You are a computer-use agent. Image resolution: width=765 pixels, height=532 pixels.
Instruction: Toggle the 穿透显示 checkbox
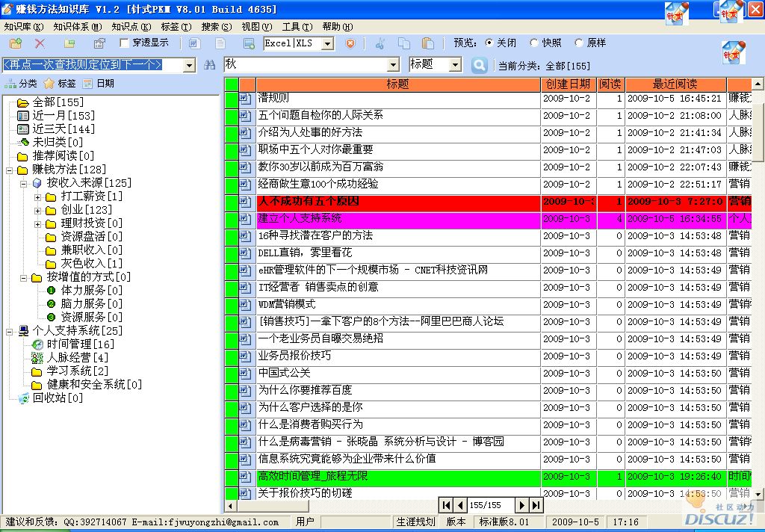point(125,43)
